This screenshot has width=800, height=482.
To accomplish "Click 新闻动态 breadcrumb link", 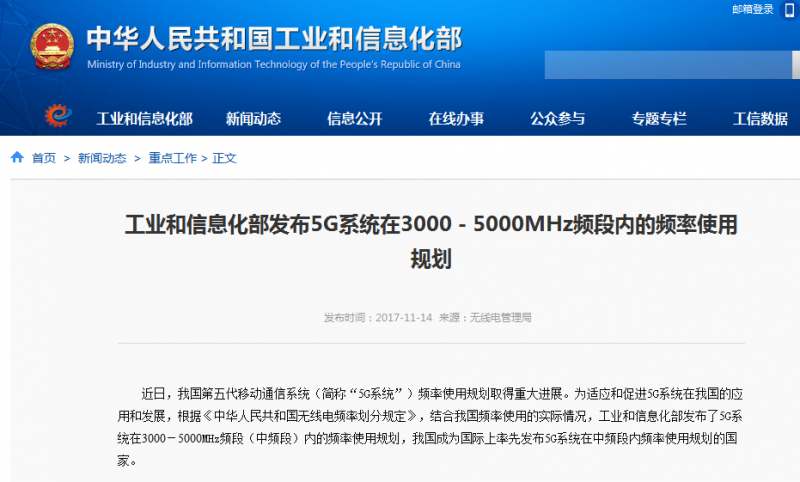I will [x=102, y=158].
